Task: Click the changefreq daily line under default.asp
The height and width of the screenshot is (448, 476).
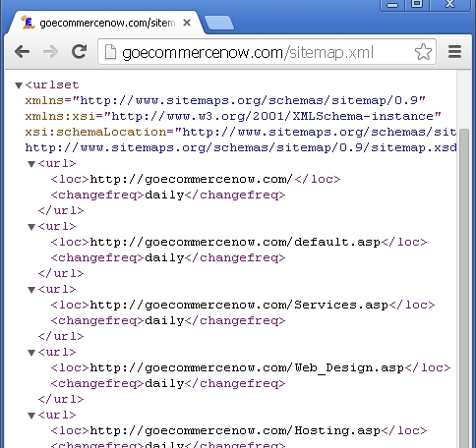Action: (168, 257)
